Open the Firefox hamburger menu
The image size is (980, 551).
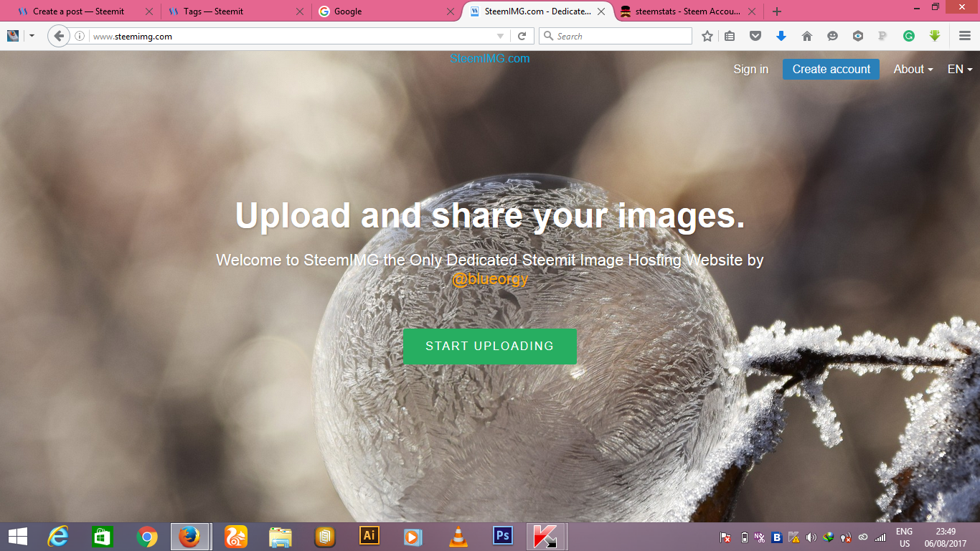point(964,35)
